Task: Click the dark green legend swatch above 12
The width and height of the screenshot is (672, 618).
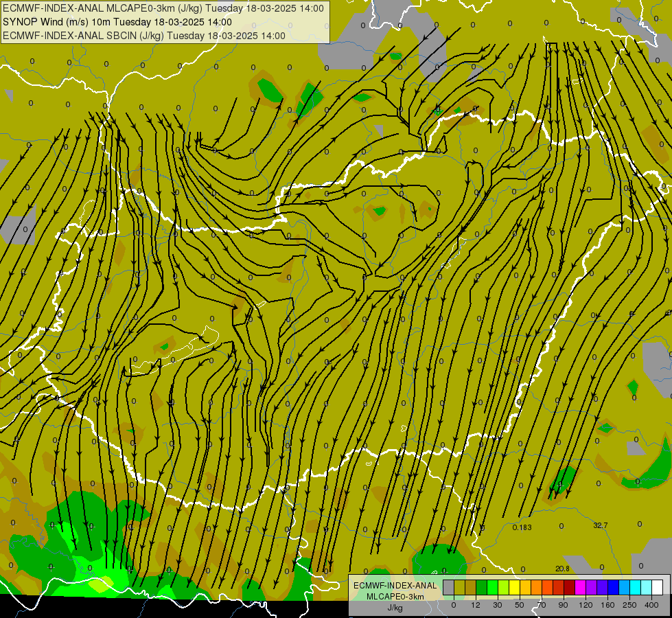Action: [482, 587]
